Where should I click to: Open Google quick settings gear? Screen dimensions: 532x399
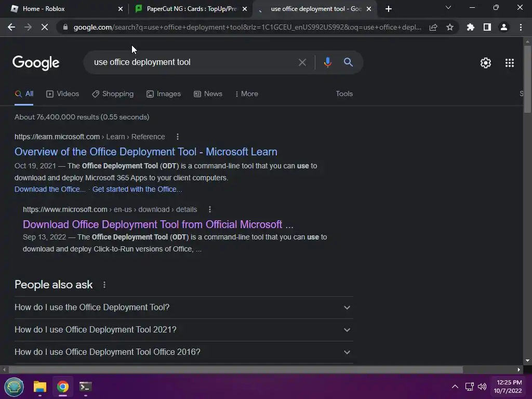(x=486, y=63)
